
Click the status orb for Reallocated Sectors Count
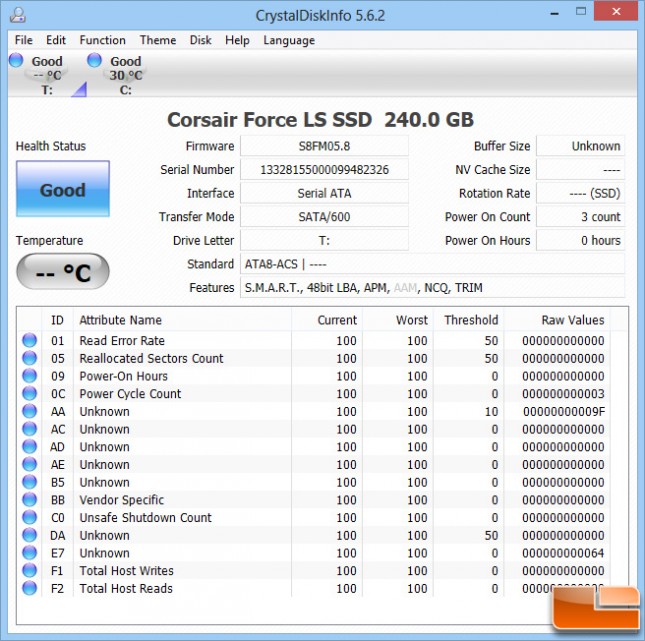pos(29,358)
